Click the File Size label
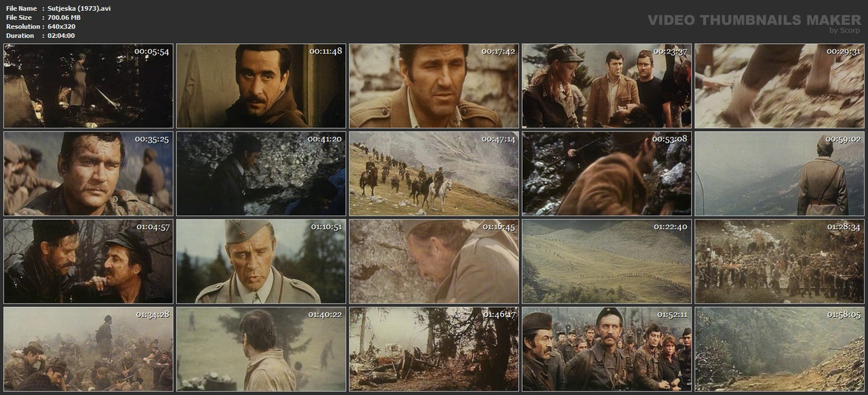The height and width of the screenshot is (395, 868). [20, 18]
